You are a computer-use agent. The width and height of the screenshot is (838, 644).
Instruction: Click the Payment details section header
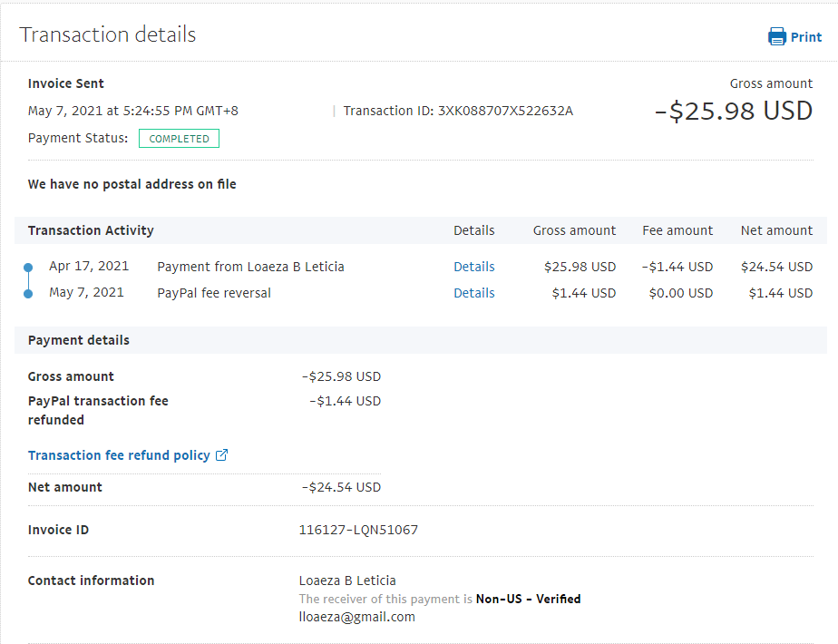(x=79, y=340)
